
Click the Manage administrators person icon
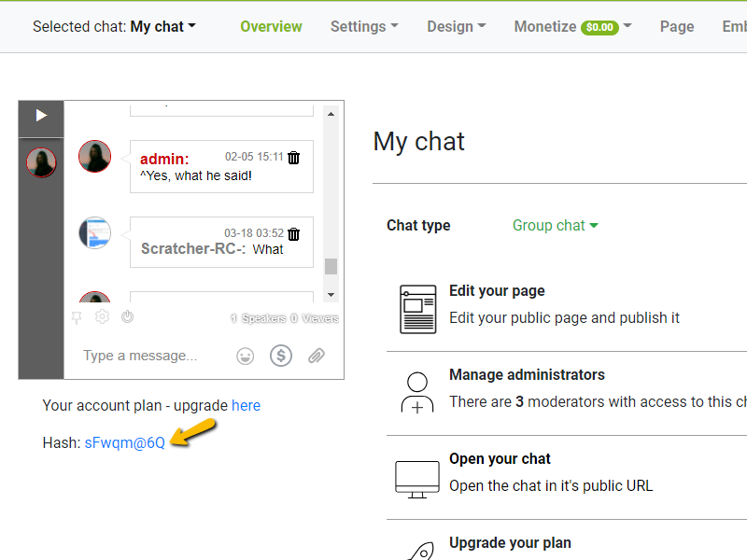[x=416, y=390]
